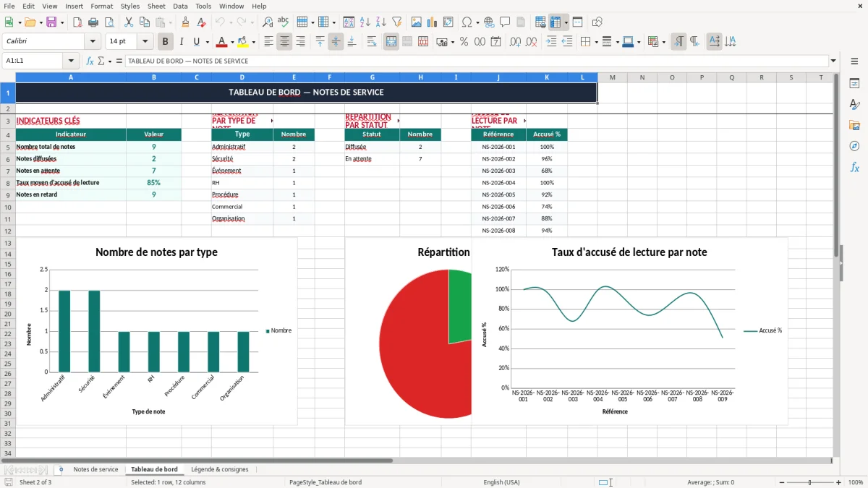The height and width of the screenshot is (488, 868).
Task: Click the Copy icon
Action: tap(145, 22)
